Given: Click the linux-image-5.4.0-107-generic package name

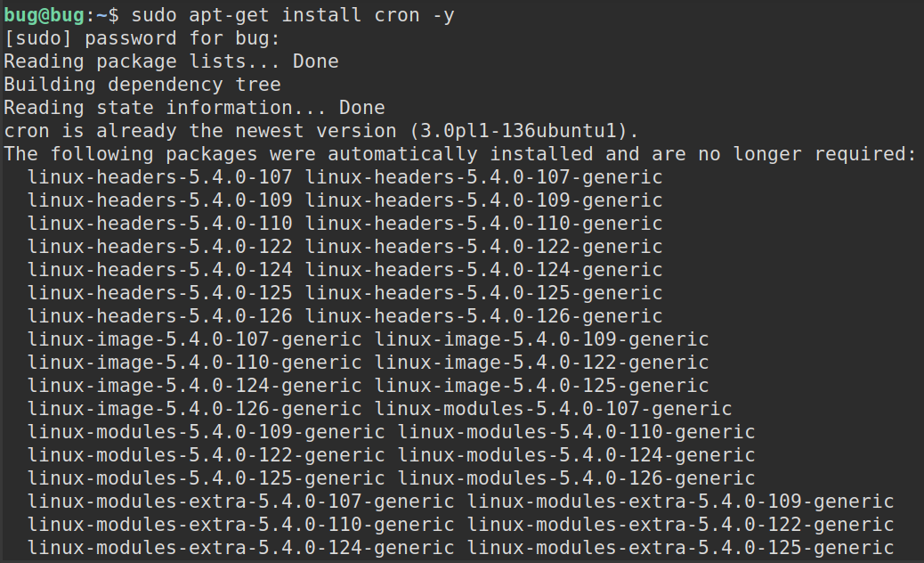Looking at the screenshot, I should pos(194,339).
